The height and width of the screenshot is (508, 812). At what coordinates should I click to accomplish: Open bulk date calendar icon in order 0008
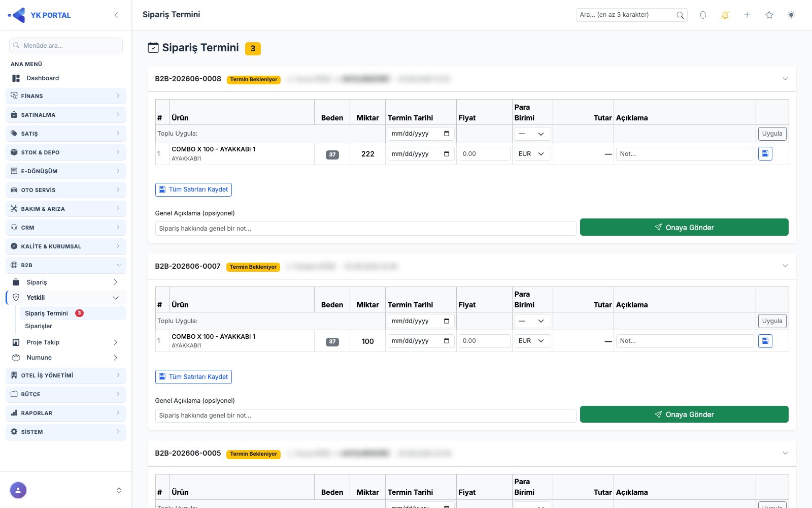[x=447, y=134]
